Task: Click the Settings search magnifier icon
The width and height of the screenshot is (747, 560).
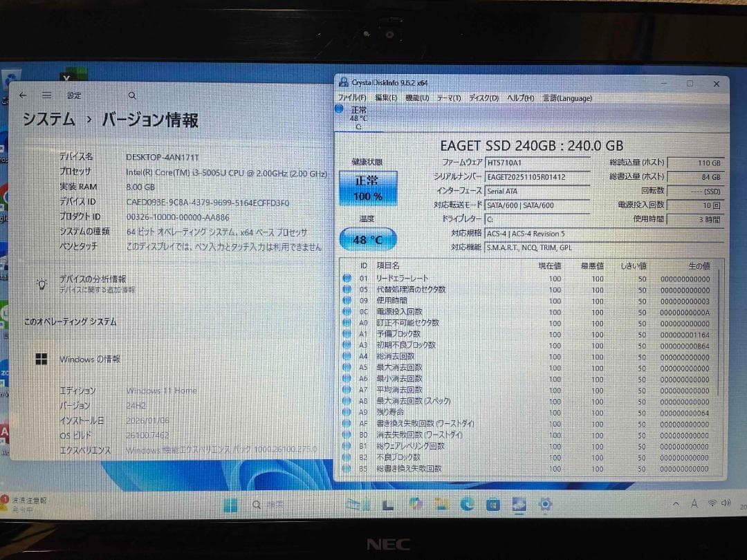Action: [x=132, y=95]
